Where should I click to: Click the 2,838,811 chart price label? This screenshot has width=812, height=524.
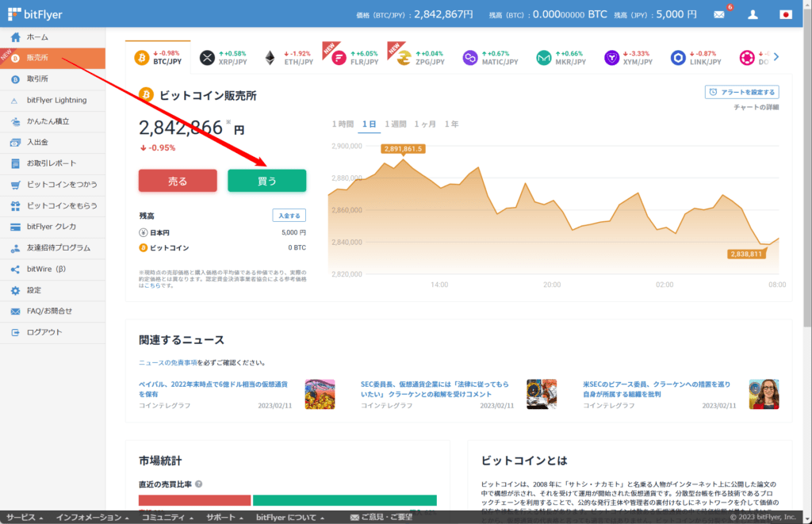click(x=746, y=254)
